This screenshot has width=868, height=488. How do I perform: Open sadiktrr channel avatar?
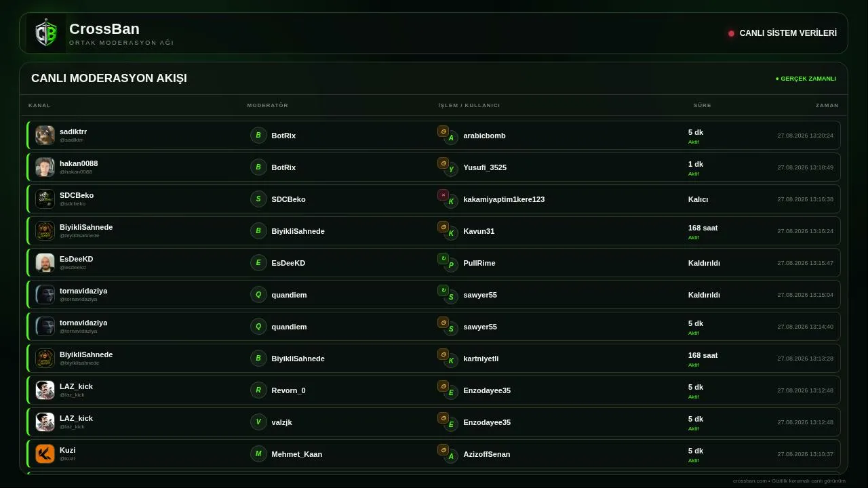[45, 135]
